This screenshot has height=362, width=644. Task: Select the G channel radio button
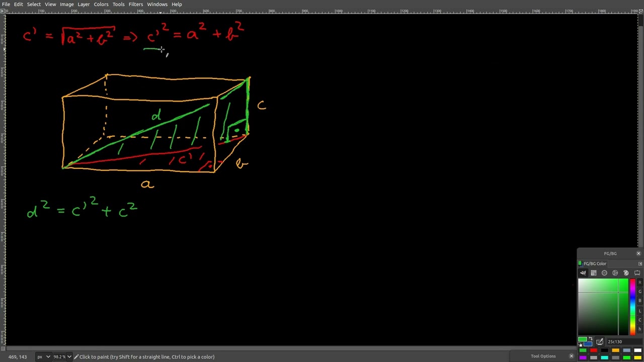coord(640,292)
